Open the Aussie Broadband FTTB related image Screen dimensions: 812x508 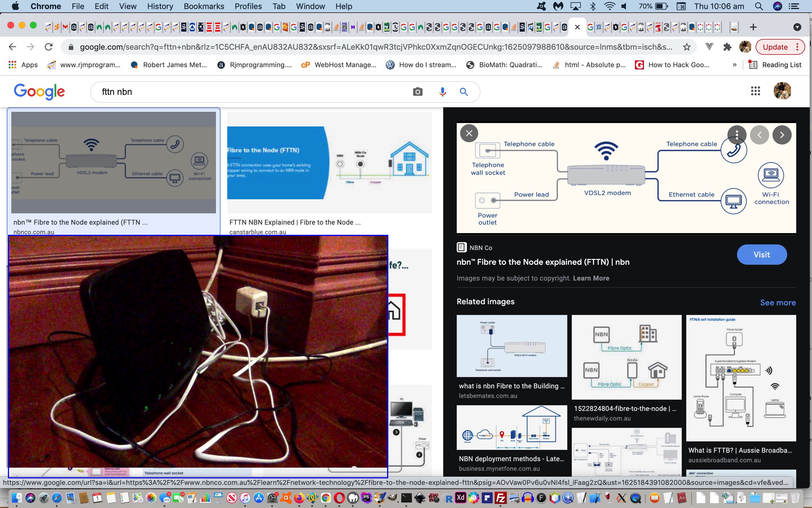click(741, 378)
